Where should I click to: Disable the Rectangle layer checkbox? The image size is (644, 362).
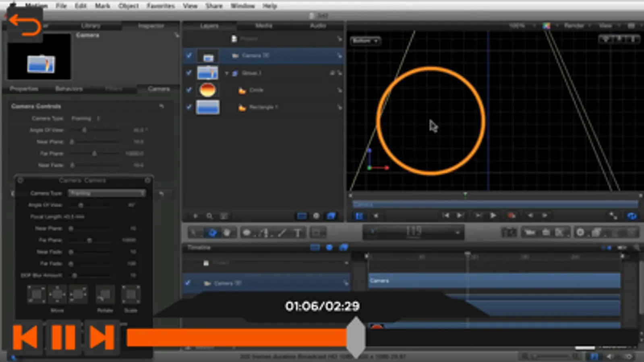click(x=189, y=107)
